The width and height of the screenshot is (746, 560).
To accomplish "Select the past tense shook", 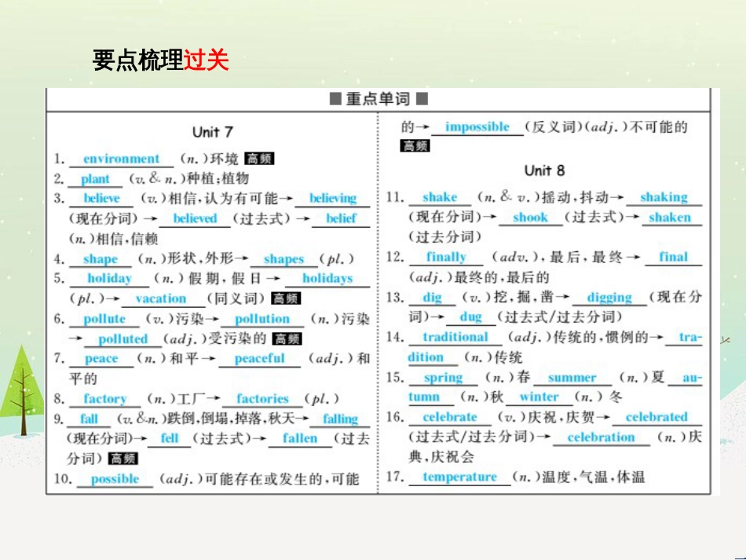I will pos(531,218).
